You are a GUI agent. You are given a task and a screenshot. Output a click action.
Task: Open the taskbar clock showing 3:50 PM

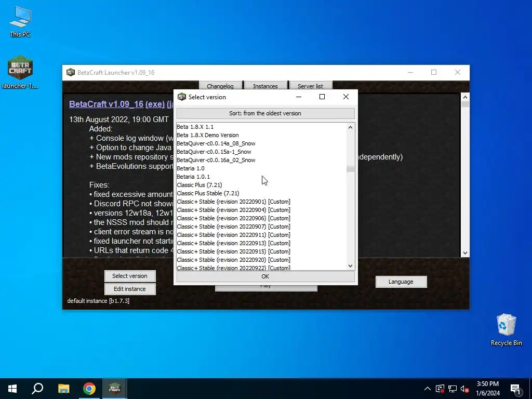click(x=488, y=389)
